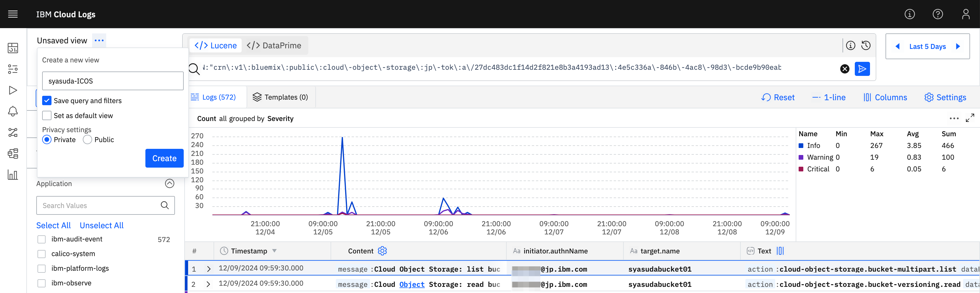Uncheck Save query and filters
The height and width of the screenshot is (293, 980).
tap(47, 100)
